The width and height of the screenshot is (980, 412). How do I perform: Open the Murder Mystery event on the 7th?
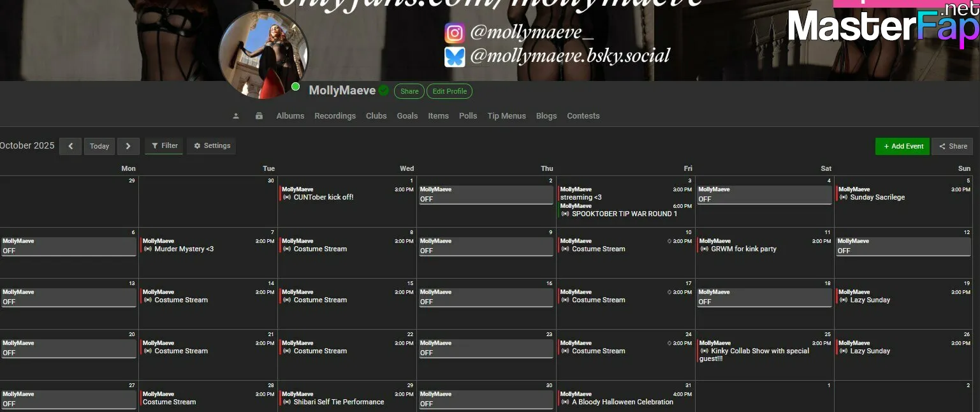point(184,249)
